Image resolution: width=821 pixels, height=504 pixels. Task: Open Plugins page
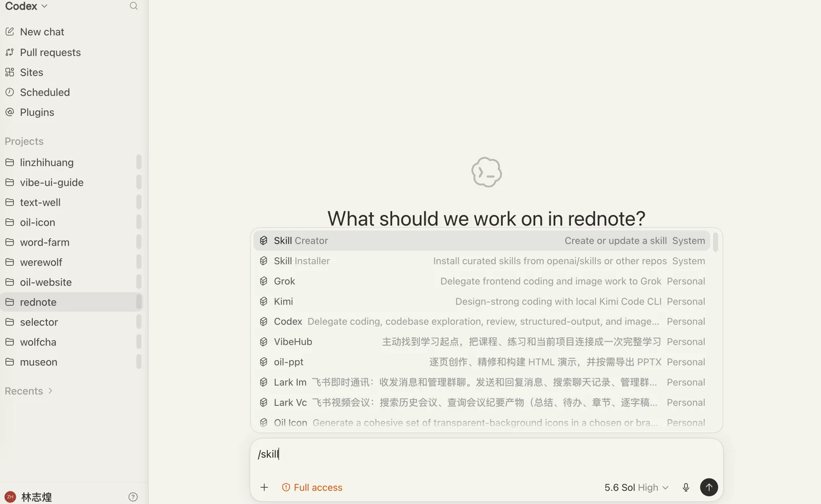tap(71, 112)
